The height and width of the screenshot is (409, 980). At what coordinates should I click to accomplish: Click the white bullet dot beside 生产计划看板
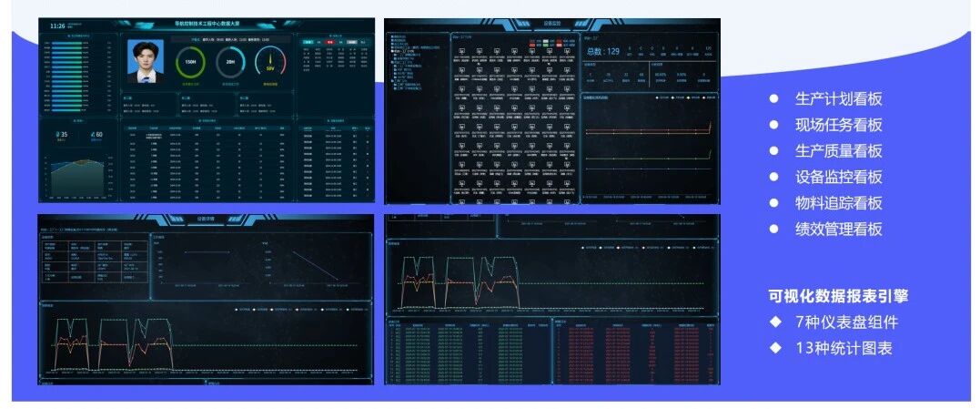click(774, 99)
